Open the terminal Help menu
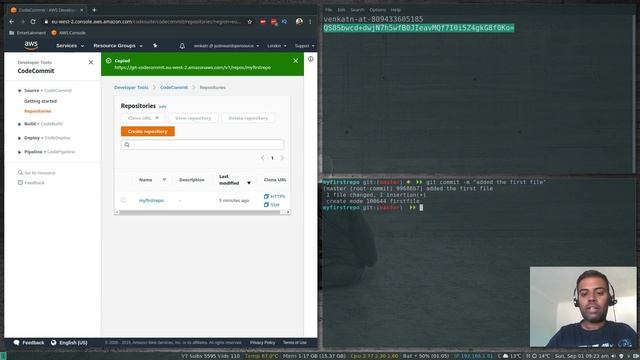The height and width of the screenshot is (360, 640). [x=396, y=10]
